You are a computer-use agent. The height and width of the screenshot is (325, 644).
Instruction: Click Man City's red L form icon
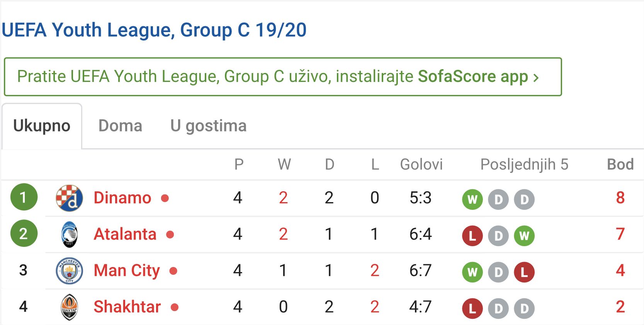tap(524, 272)
